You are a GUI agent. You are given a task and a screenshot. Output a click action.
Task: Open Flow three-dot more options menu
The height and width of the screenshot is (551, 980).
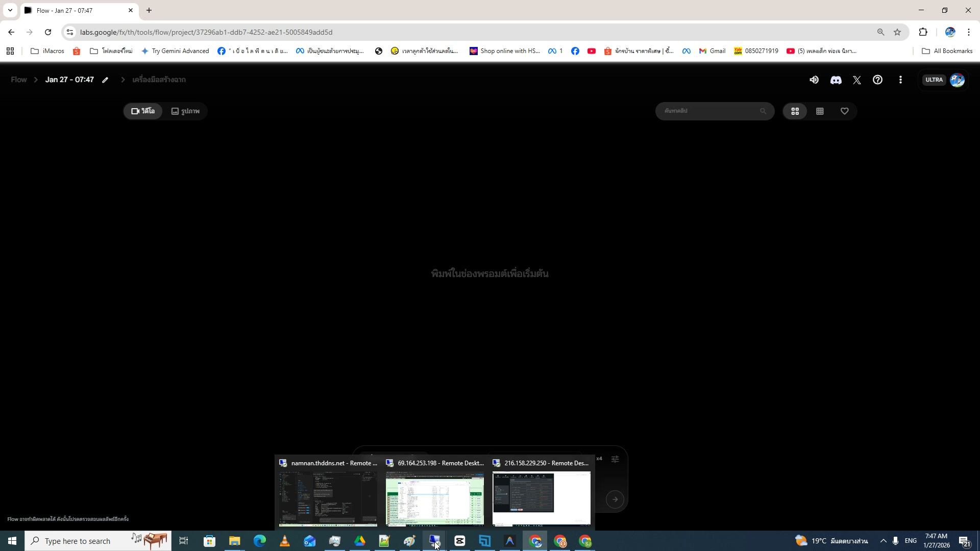point(900,80)
